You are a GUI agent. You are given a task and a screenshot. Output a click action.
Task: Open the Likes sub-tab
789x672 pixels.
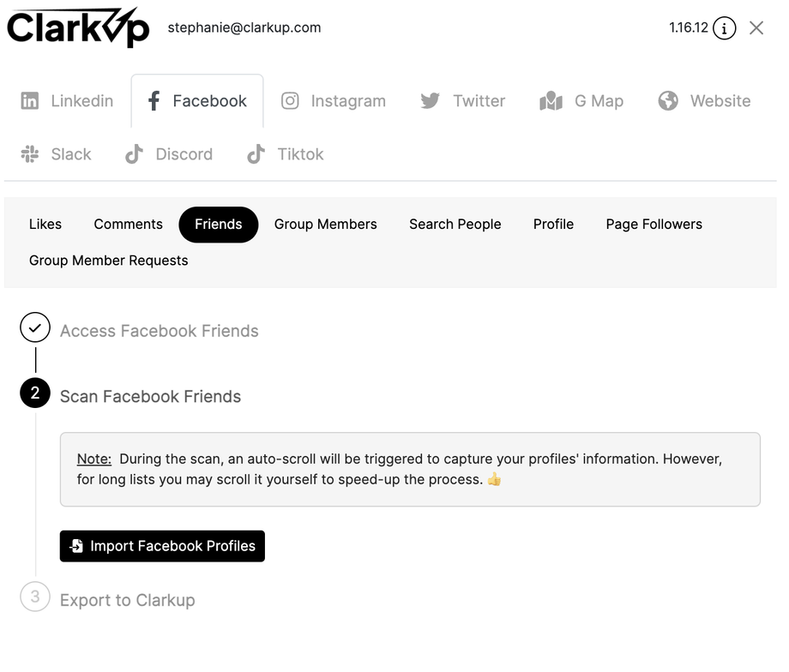[x=45, y=225]
